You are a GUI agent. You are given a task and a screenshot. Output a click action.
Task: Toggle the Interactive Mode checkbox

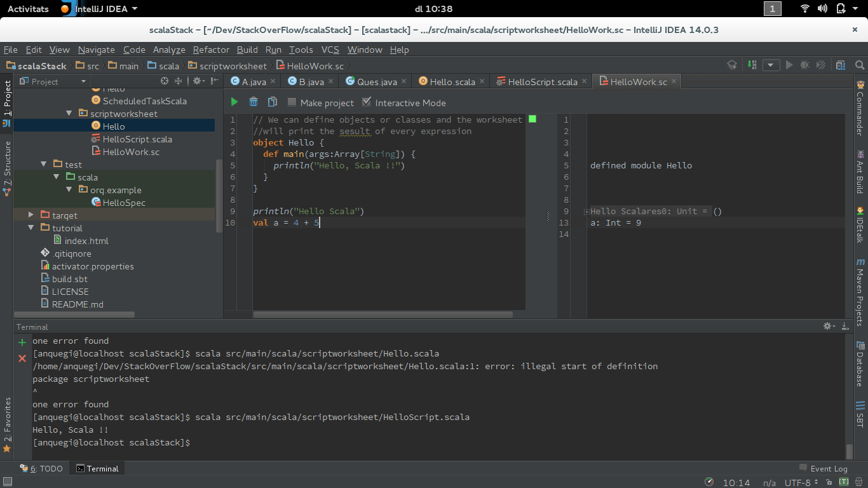(x=366, y=102)
